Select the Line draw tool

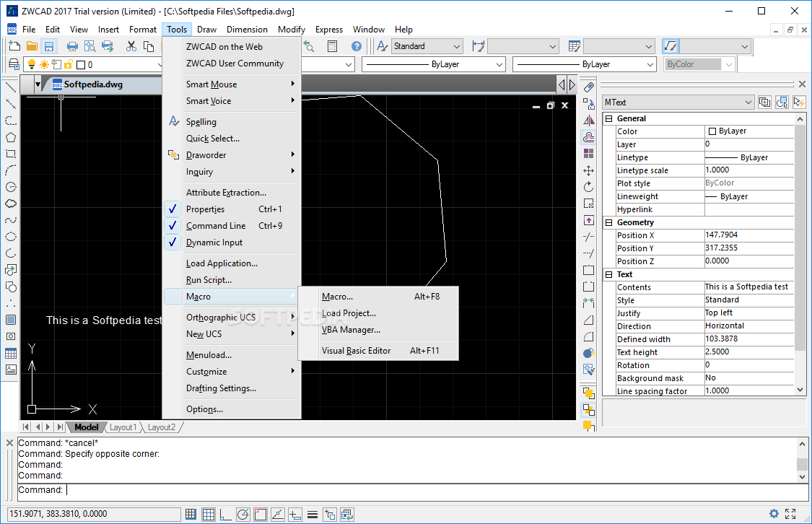10,87
